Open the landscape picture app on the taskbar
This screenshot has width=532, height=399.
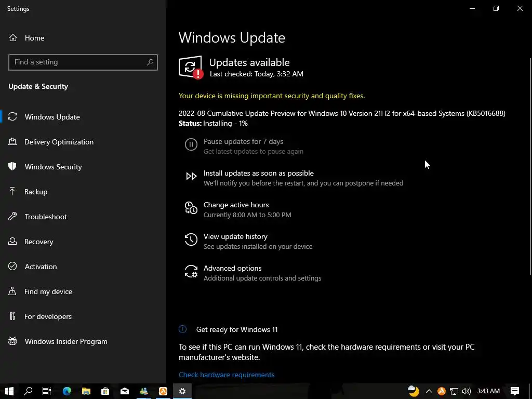click(144, 391)
